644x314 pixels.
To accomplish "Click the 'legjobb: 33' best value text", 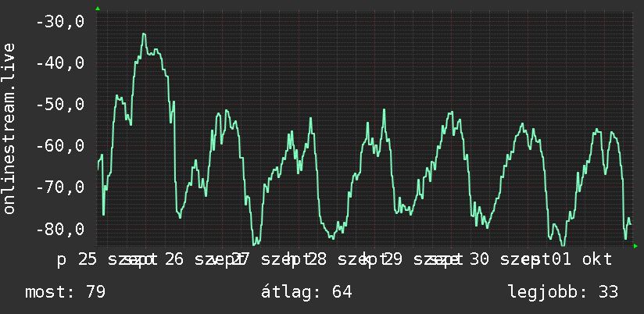I will click(563, 292).
